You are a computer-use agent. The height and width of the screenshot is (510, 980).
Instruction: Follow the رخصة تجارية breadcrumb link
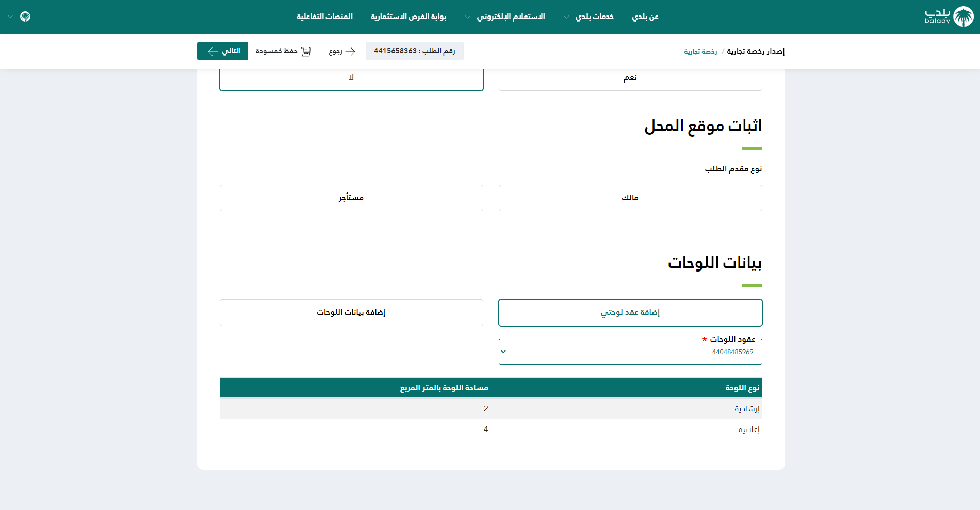click(700, 51)
